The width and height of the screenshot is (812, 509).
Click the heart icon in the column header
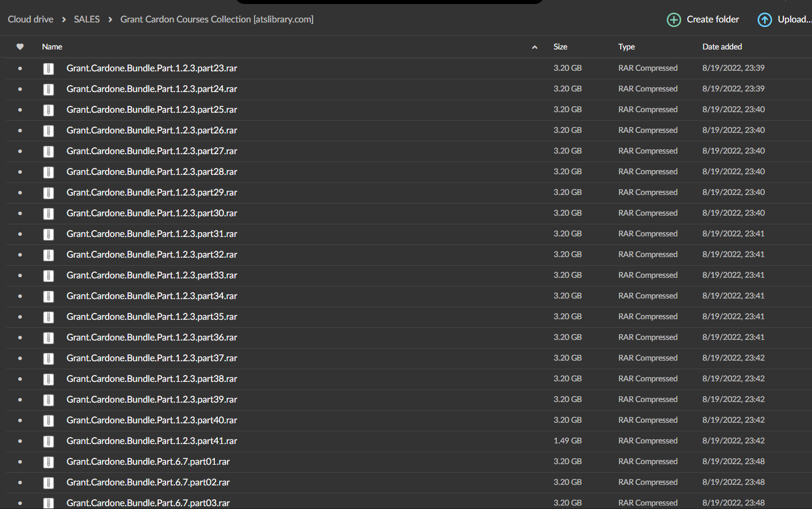tap(20, 47)
